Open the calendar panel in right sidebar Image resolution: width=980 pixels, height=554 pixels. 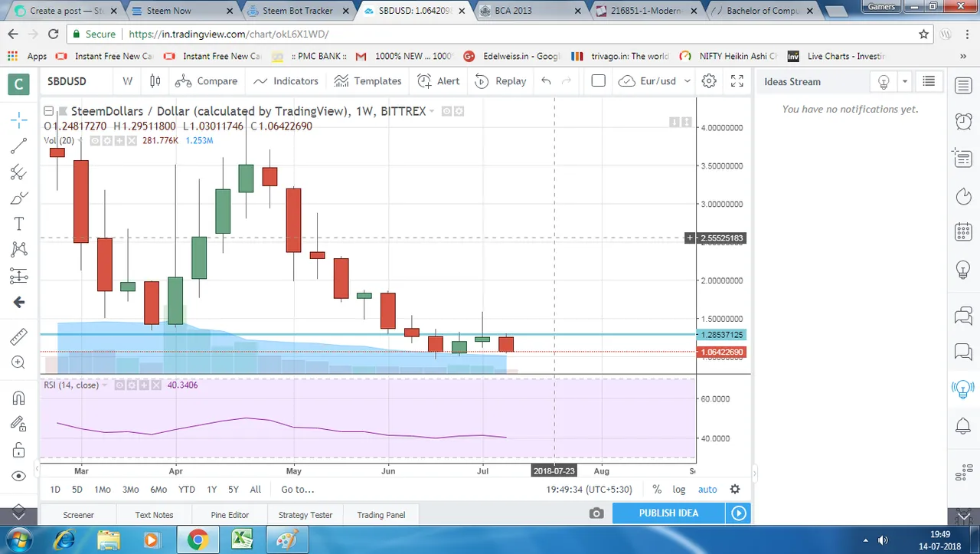coord(963,232)
